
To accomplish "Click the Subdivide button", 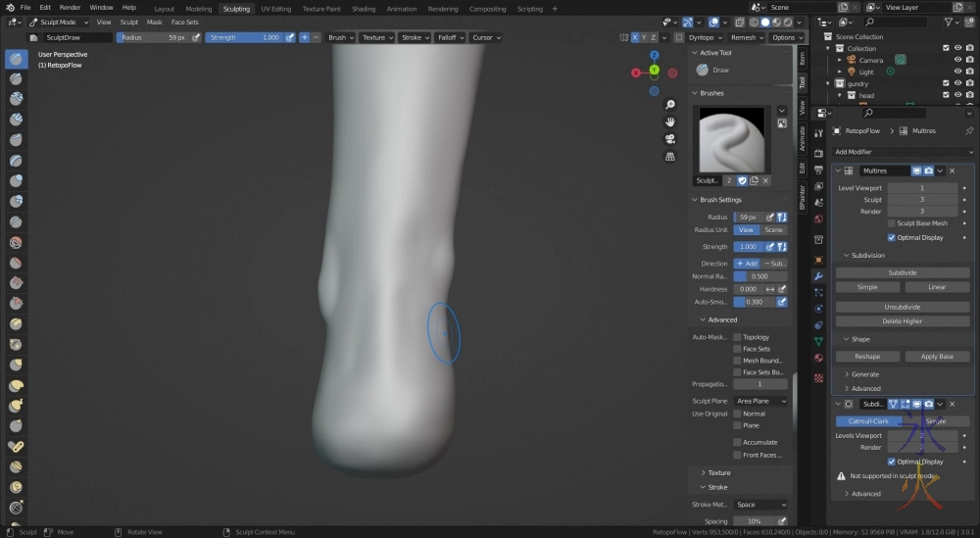I will pyautogui.click(x=902, y=273).
